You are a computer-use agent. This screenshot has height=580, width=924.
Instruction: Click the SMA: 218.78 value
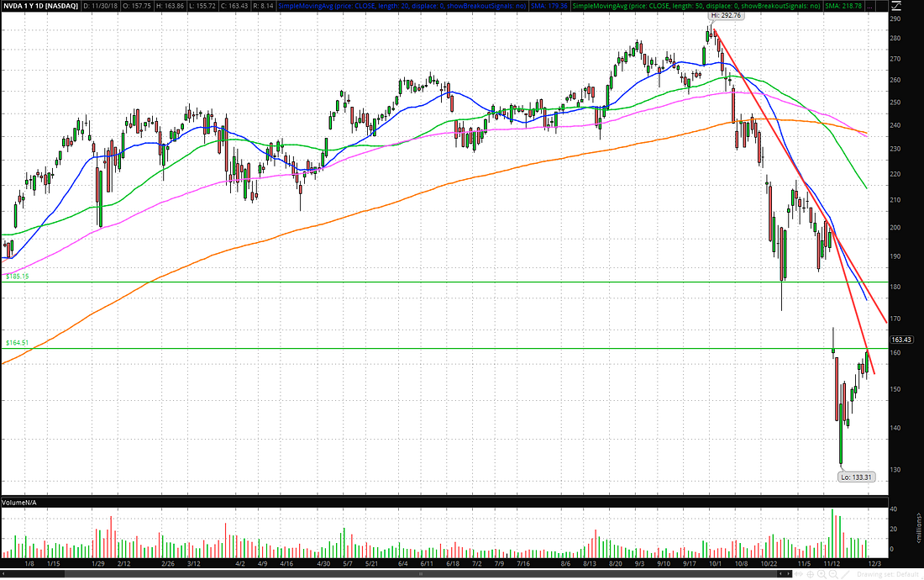coord(844,6)
